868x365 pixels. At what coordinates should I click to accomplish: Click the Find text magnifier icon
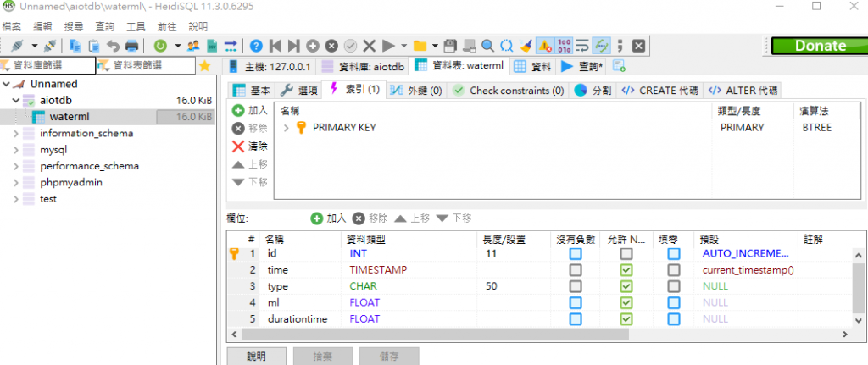487,46
